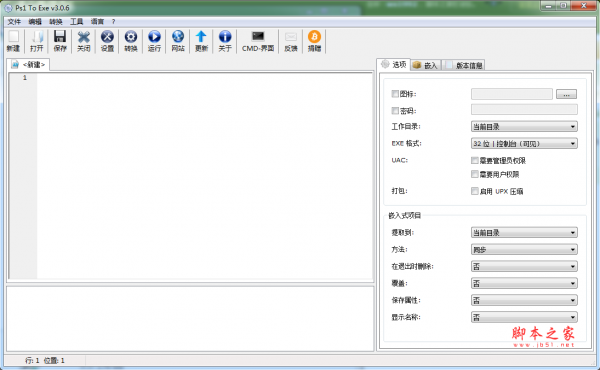
Task: Open the 工具 (Tools) menu
Action: pyautogui.click(x=77, y=21)
